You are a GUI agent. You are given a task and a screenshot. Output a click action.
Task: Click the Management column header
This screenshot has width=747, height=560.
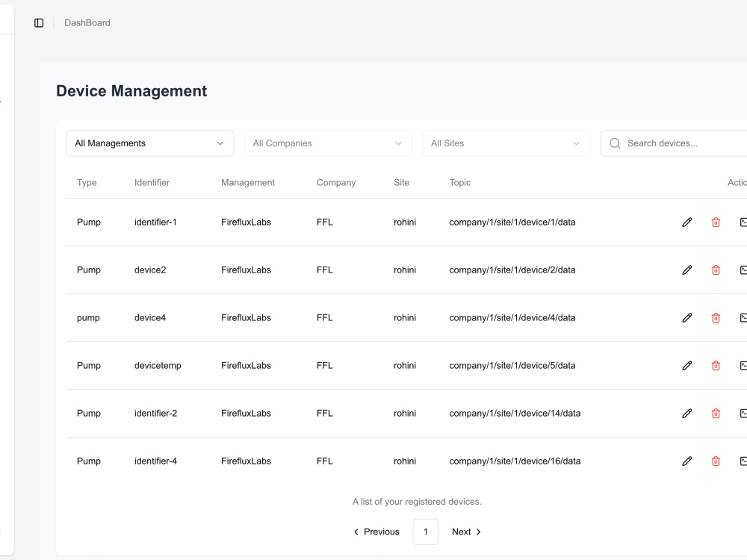click(x=248, y=182)
